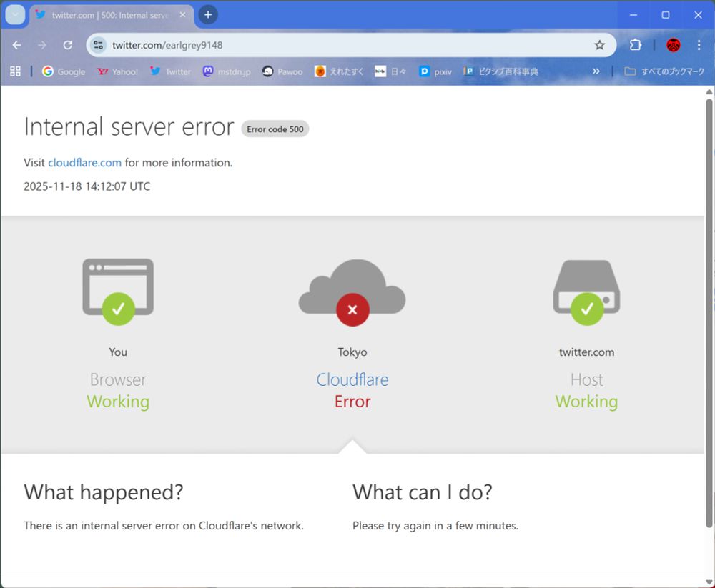Bookmark this page with the star icon
715x588 pixels.
[600, 45]
